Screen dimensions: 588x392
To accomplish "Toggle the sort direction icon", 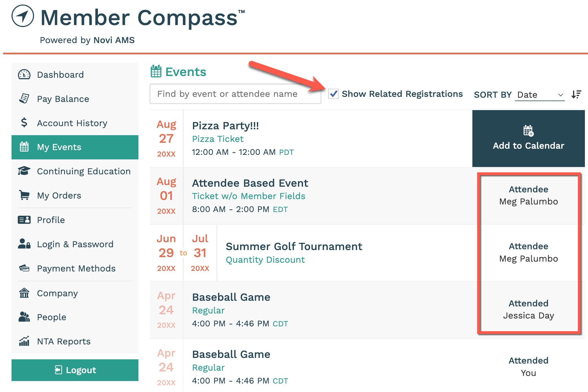I will 576,94.
